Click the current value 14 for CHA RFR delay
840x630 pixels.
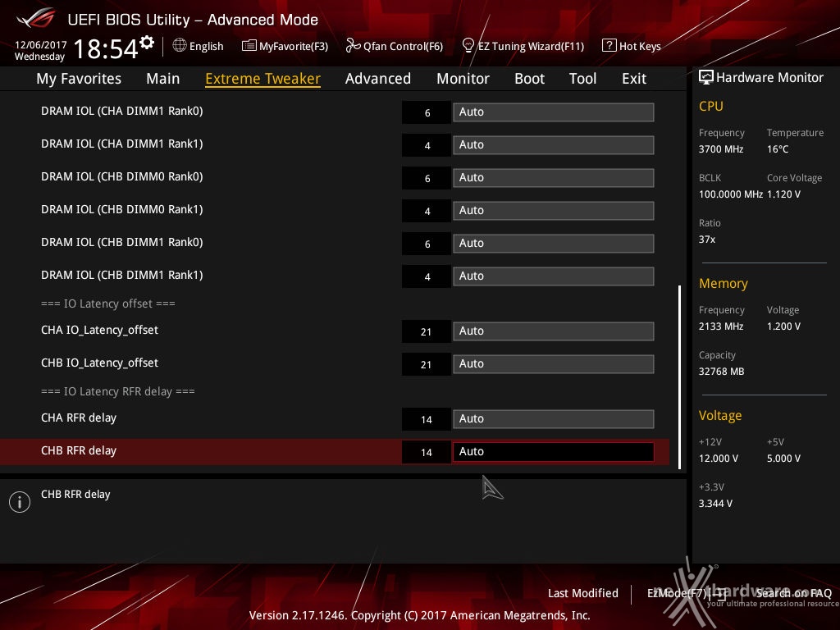click(427, 419)
